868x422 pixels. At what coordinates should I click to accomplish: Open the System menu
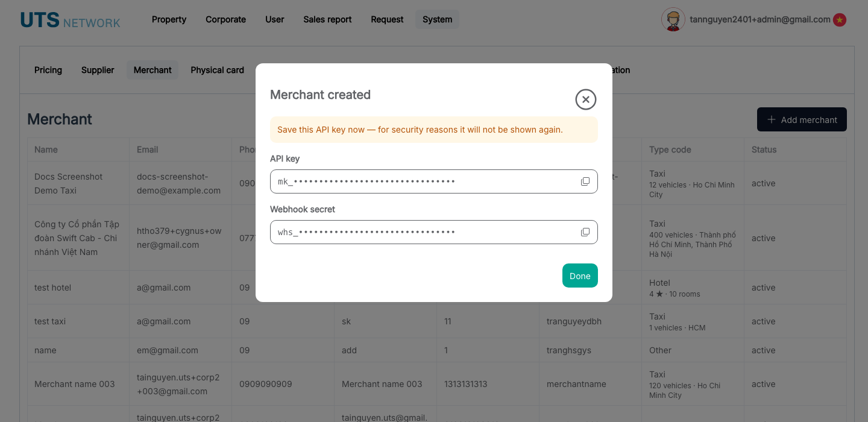(437, 19)
